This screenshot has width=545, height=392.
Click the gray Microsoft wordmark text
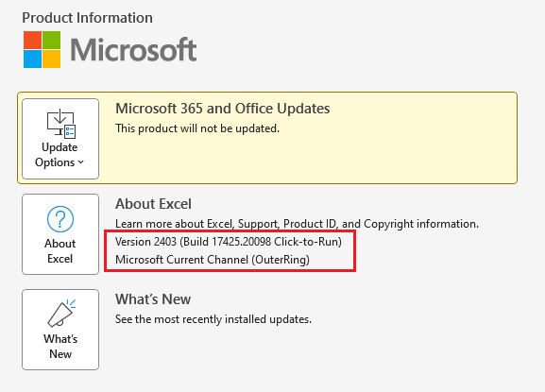133,50
